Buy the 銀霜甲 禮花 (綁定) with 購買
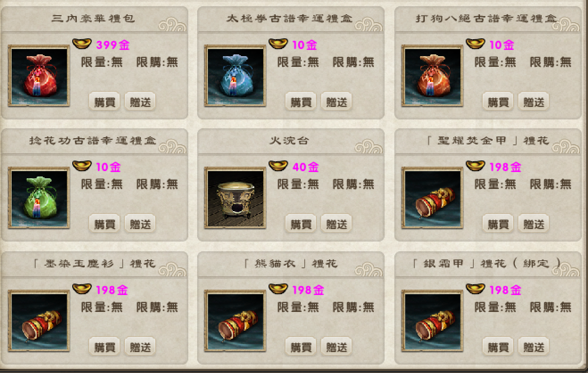This screenshot has width=588, height=373. 498,347
